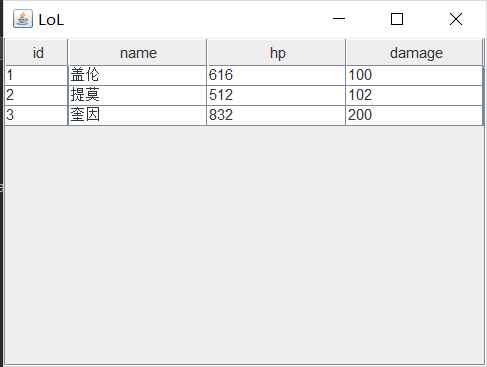The image size is (487, 367).
Task: Select the id cell with value 1
Action: coord(37,75)
